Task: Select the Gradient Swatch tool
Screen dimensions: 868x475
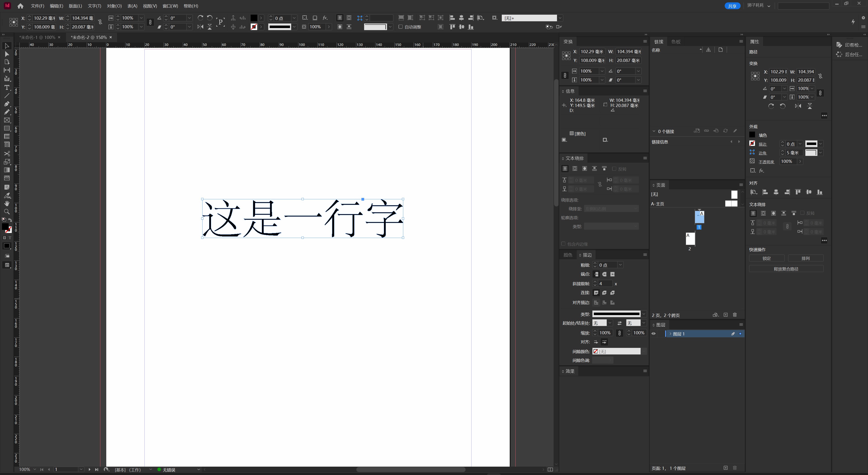Action: click(x=7, y=170)
